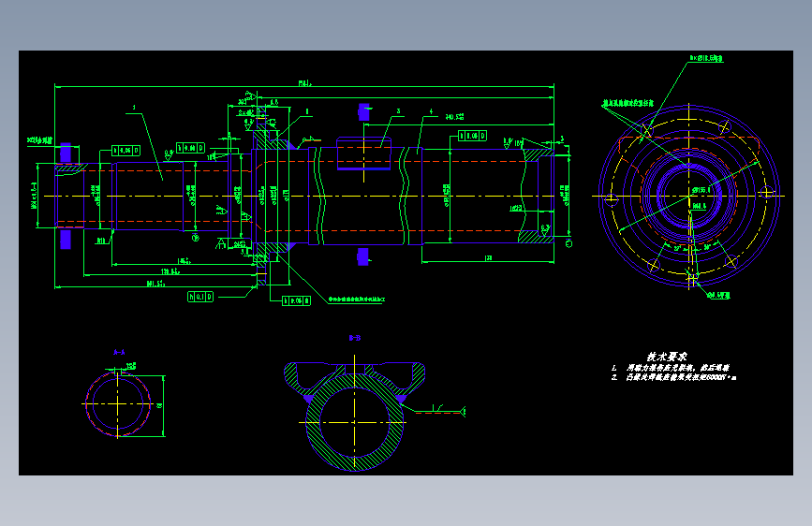Click part balloon number 1 on shaft
812x526 pixels.
coord(134,108)
